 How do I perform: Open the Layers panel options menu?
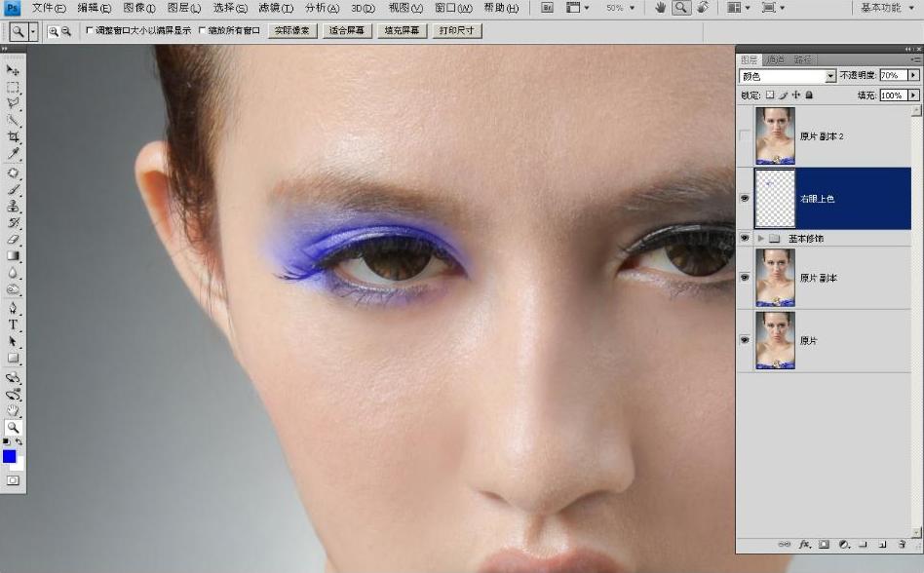[915, 59]
